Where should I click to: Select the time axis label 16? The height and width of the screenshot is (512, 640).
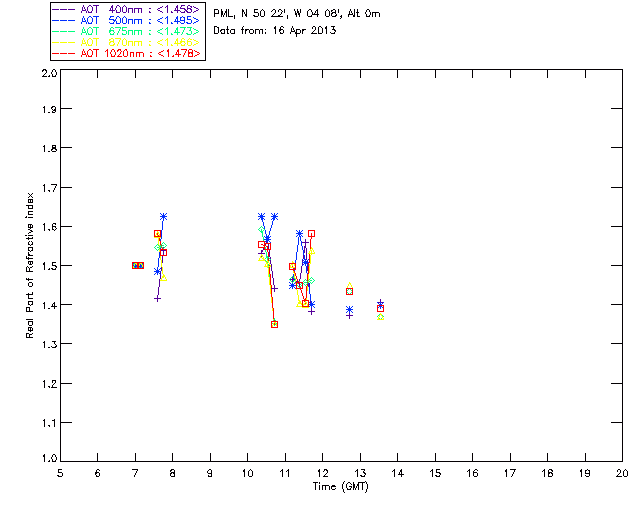(x=472, y=473)
